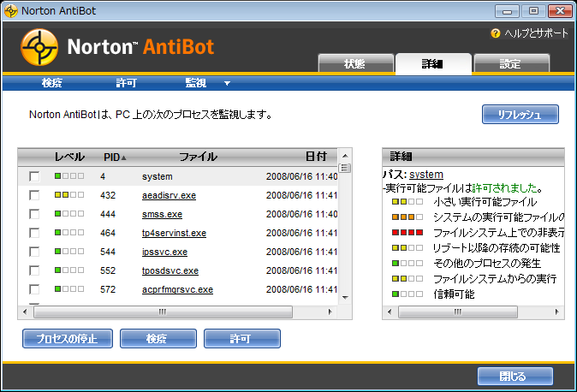The image size is (577, 392).
Task: Click the yellow question mark help icon
Action: [x=496, y=33]
